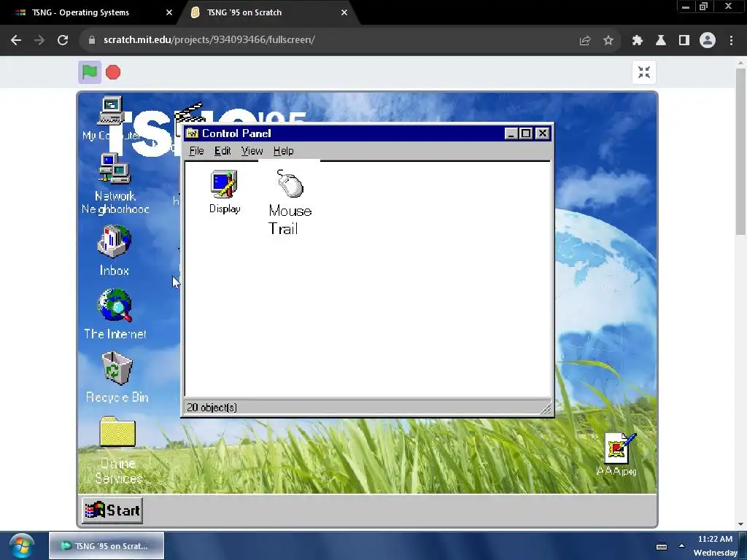
Task: Select the My Computer desktop icon
Action: point(111,118)
